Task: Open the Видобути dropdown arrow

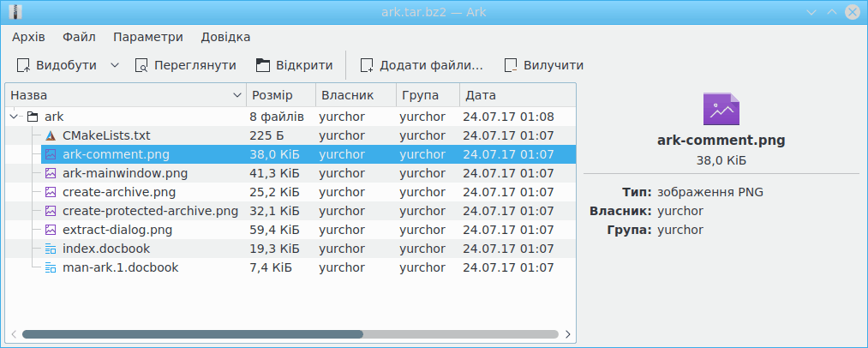Action: pos(116,65)
